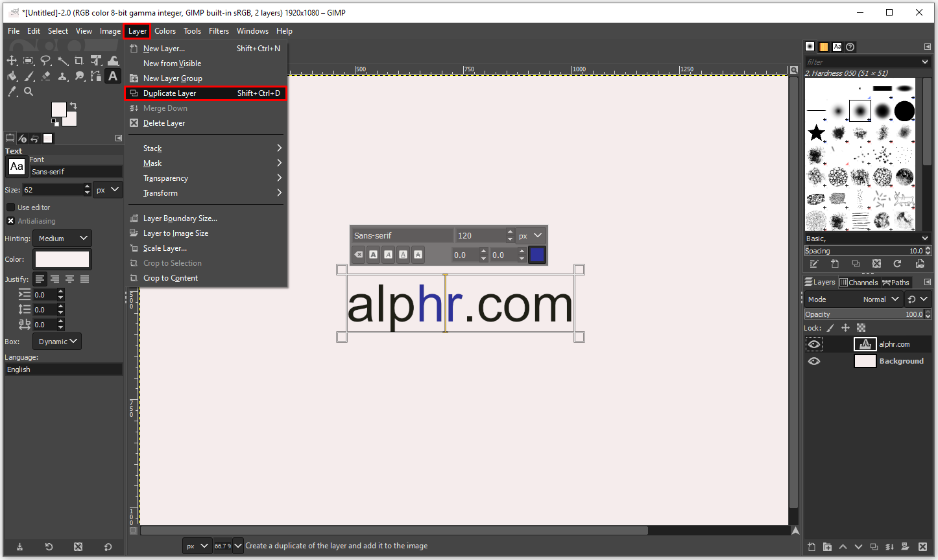The height and width of the screenshot is (560, 938).
Task: Select the Warp Transform tool
Action: [113, 60]
